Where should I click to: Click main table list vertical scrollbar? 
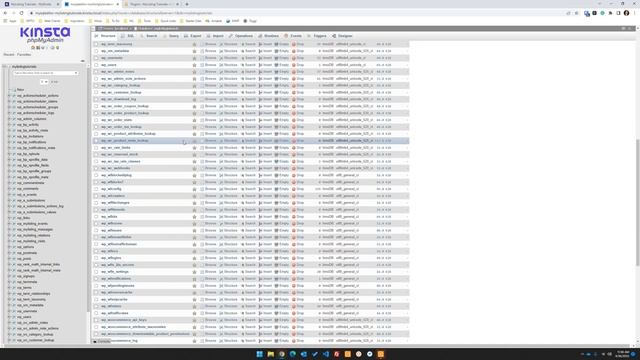pos(638,202)
